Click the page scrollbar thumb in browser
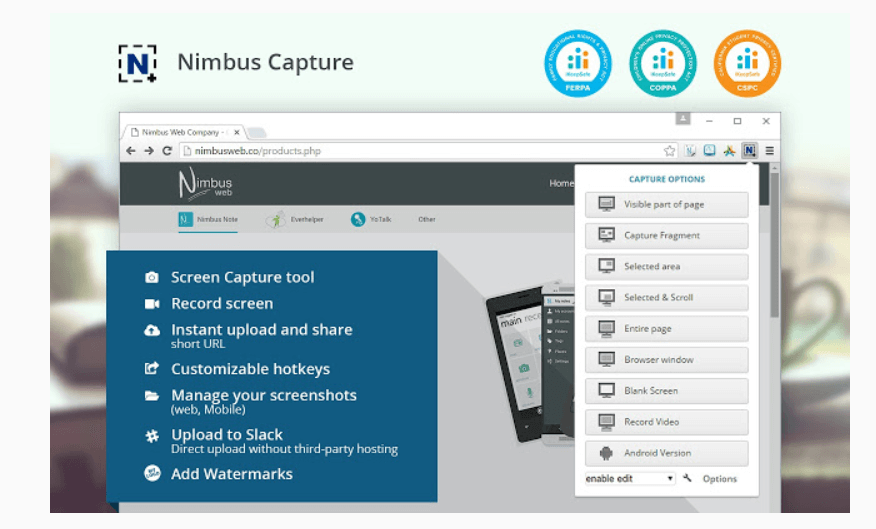The width and height of the screenshot is (876, 529). click(x=774, y=246)
